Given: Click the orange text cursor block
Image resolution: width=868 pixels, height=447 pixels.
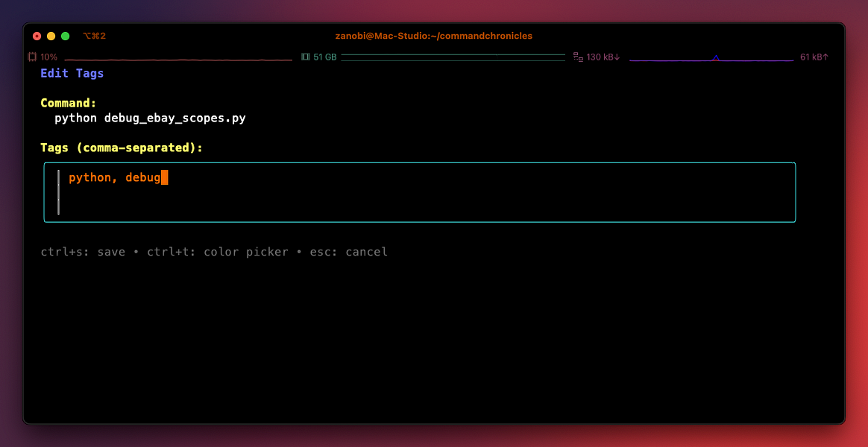Looking at the screenshot, I should click(x=164, y=178).
